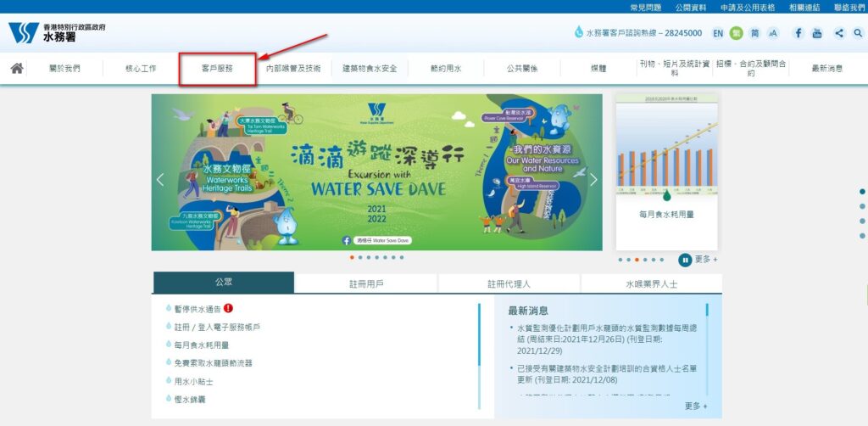Open the 媒體 menu
The width and height of the screenshot is (868, 426).
(x=598, y=69)
